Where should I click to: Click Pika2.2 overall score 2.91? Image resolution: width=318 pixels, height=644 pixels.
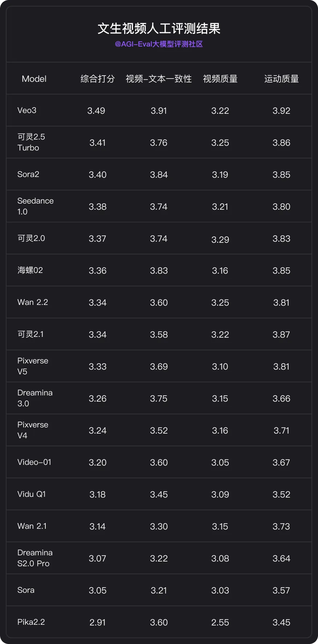pyautogui.click(x=98, y=623)
